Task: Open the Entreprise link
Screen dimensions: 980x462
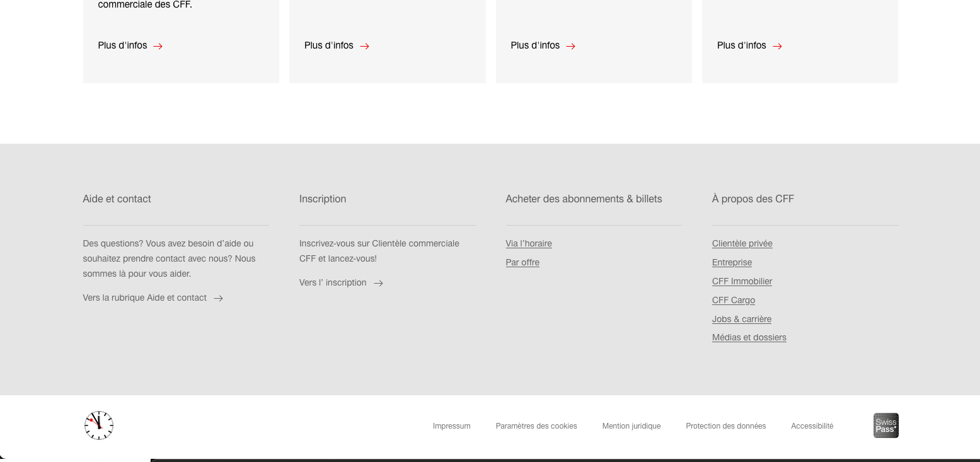Action: pos(732,262)
